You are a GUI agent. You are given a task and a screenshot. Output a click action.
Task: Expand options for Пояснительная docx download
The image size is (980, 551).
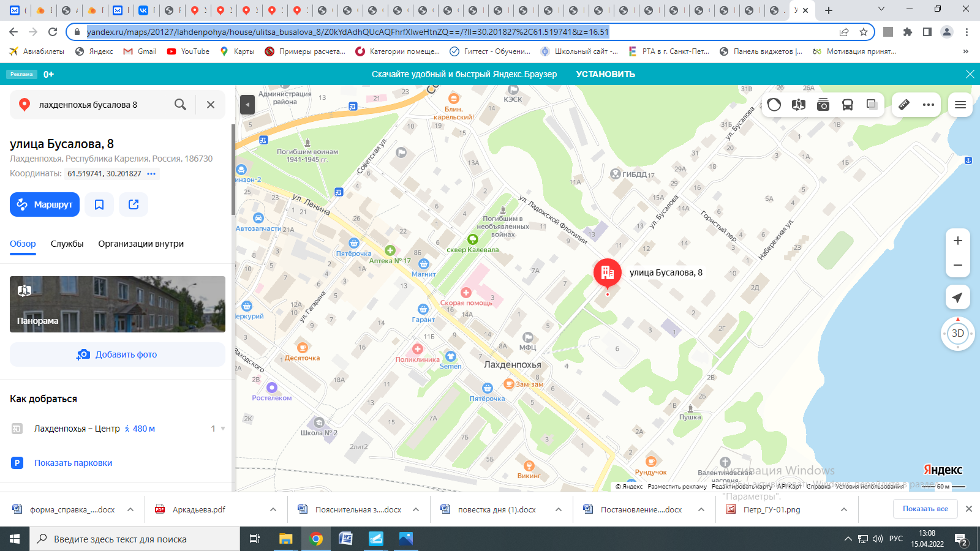[416, 509]
